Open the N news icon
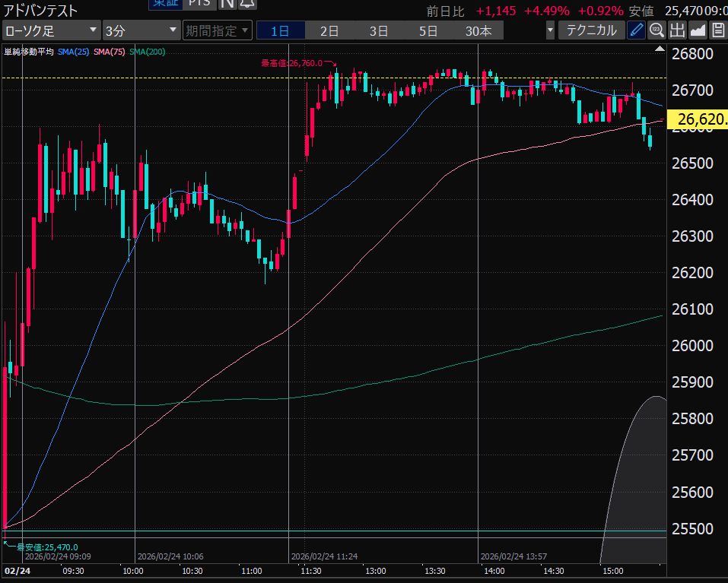The height and width of the screenshot is (583, 728). (227, 3)
